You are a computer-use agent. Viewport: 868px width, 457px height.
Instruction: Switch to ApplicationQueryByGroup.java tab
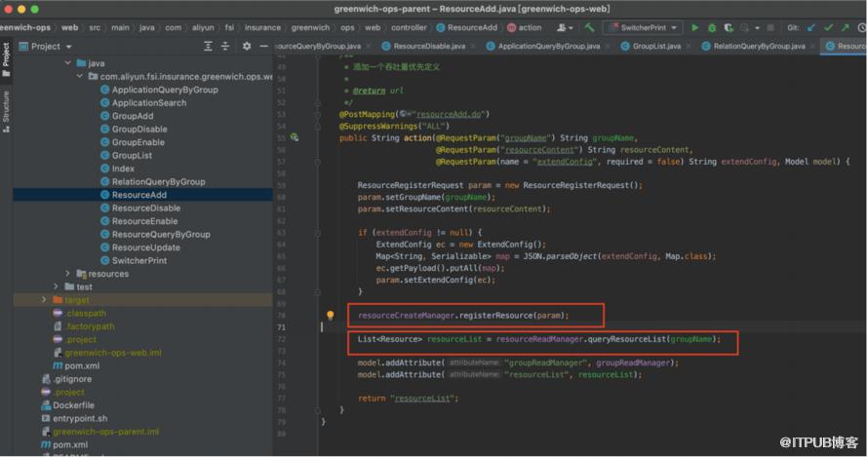point(548,47)
